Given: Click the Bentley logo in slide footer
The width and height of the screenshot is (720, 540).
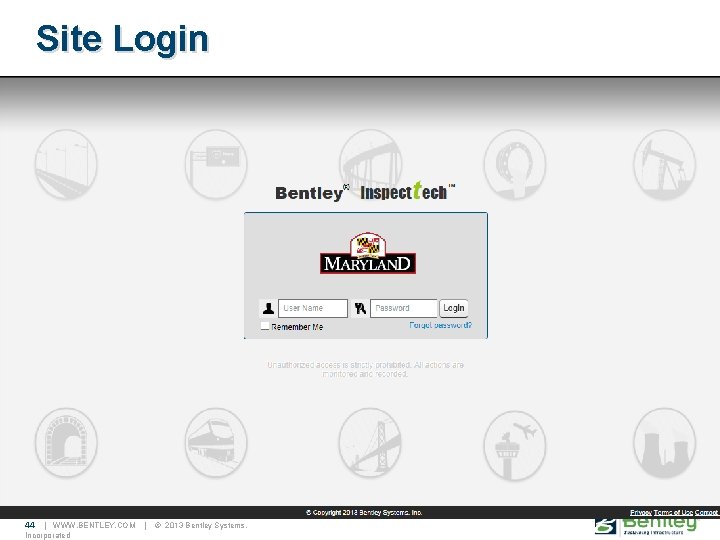Looking at the screenshot, I should pyautogui.click(x=646, y=527).
